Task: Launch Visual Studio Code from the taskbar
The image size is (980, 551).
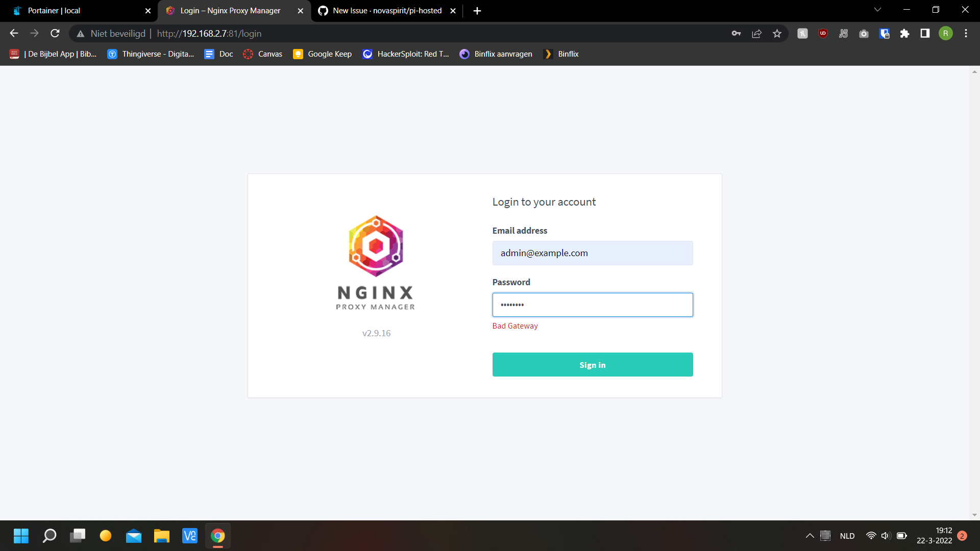Action: click(x=189, y=536)
